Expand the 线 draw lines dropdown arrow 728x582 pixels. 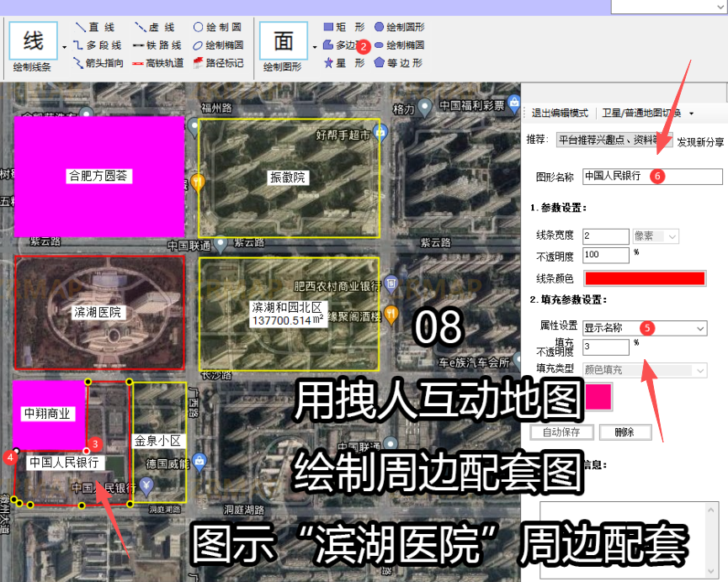65,45
